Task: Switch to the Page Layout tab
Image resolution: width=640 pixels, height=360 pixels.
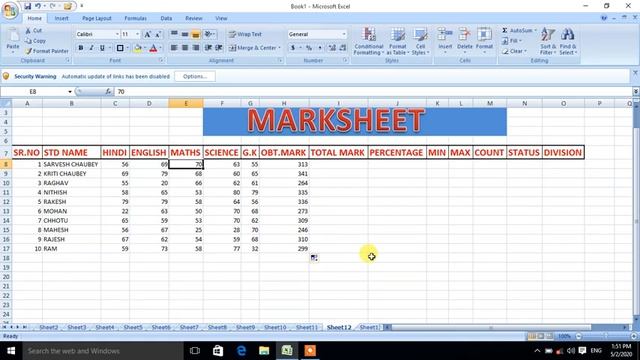Action: tap(97, 18)
